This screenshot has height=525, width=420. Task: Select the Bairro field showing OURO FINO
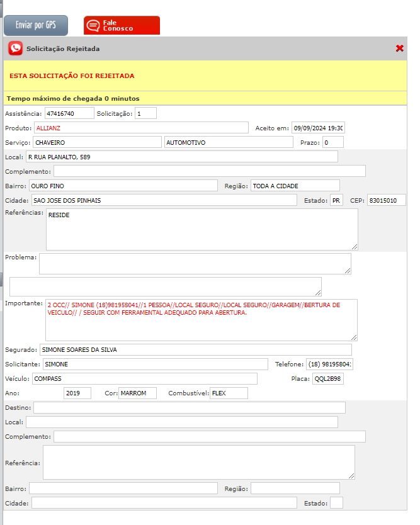coord(123,185)
